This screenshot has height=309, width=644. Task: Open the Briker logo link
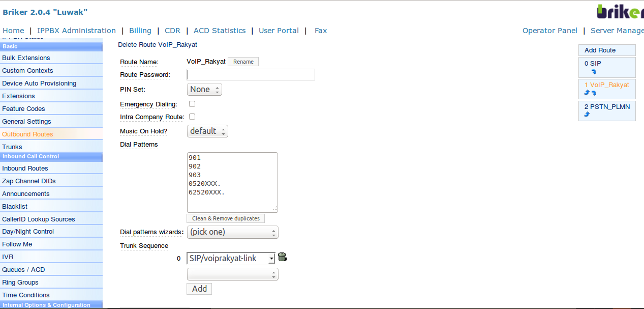click(x=620, y=12)
